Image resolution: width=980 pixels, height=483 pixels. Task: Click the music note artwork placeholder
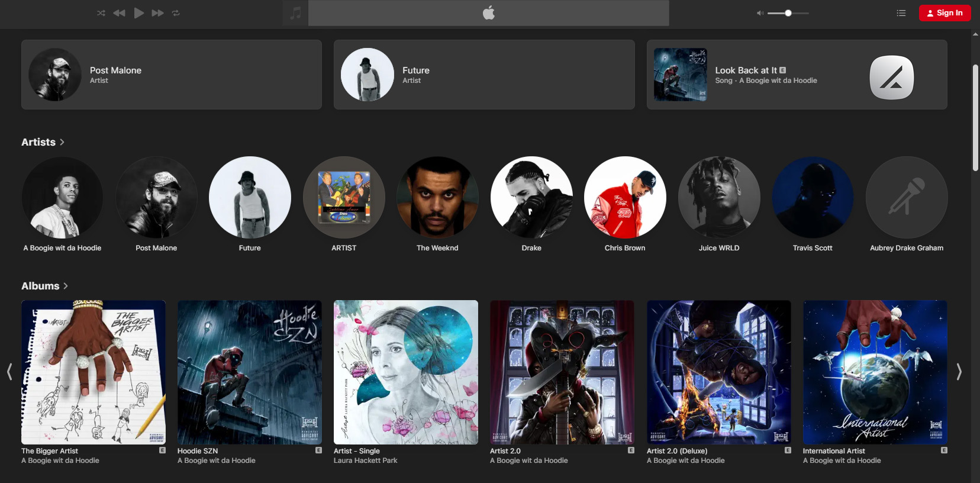(x=295, y=13)
